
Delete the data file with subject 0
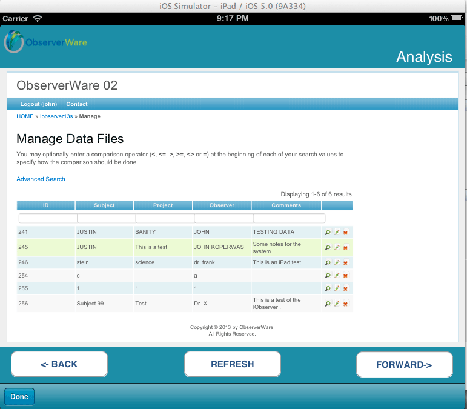click(345, 276)
